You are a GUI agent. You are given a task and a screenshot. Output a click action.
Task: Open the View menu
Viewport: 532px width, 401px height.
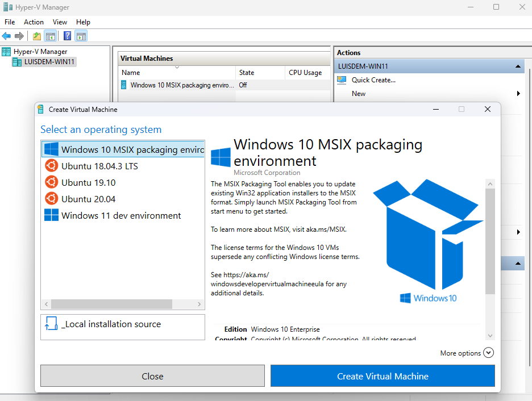[x=60, y=22]
